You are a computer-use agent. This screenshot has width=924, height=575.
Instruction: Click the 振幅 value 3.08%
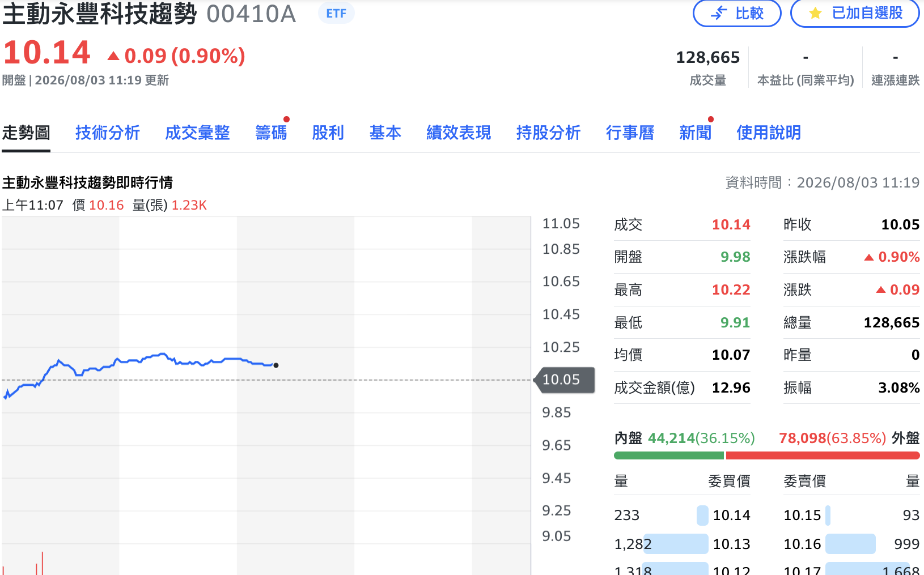click(899, 388)
